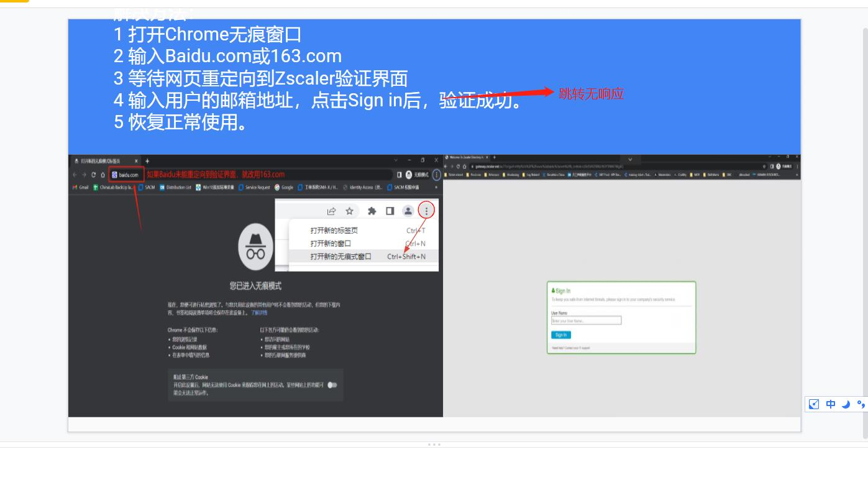This screenshot has width=868, height=490.
Task: Open the Gmail bookmark
Action: tap(81, 187)
